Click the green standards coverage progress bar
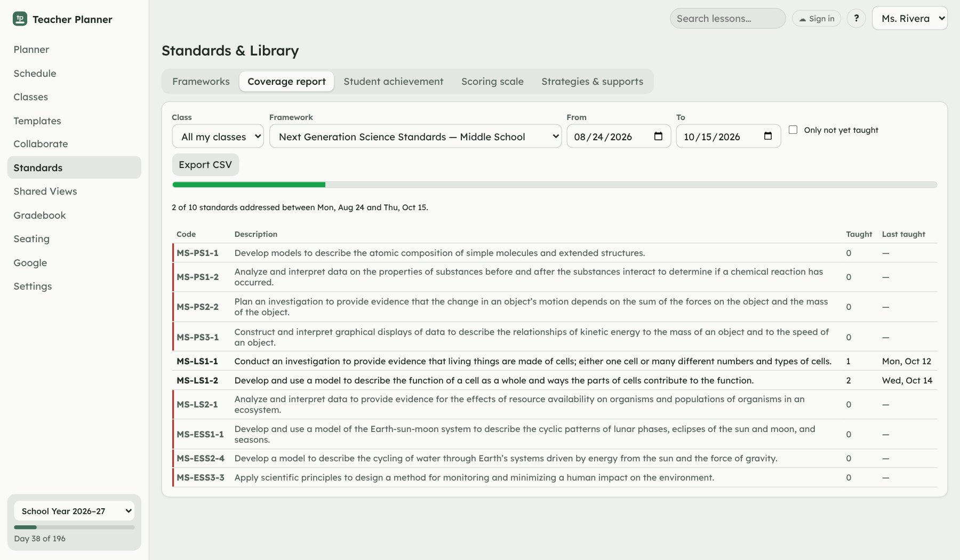 555,185
